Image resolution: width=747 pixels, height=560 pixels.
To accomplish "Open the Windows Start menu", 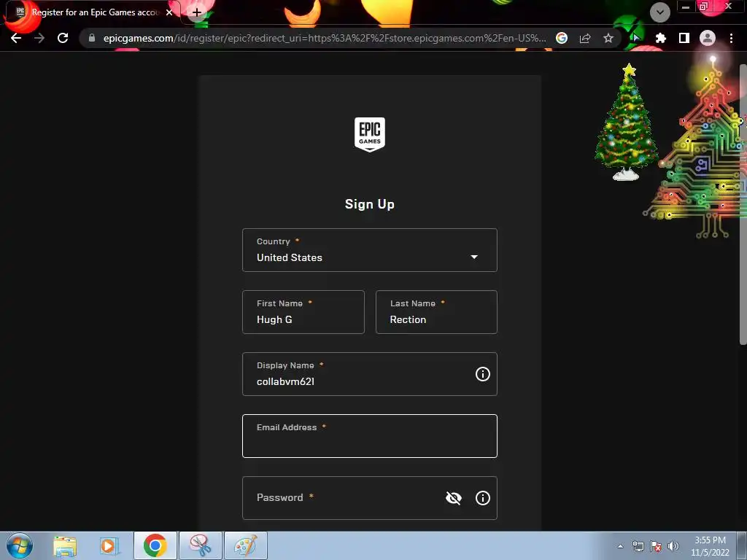I will click(20, 545).
